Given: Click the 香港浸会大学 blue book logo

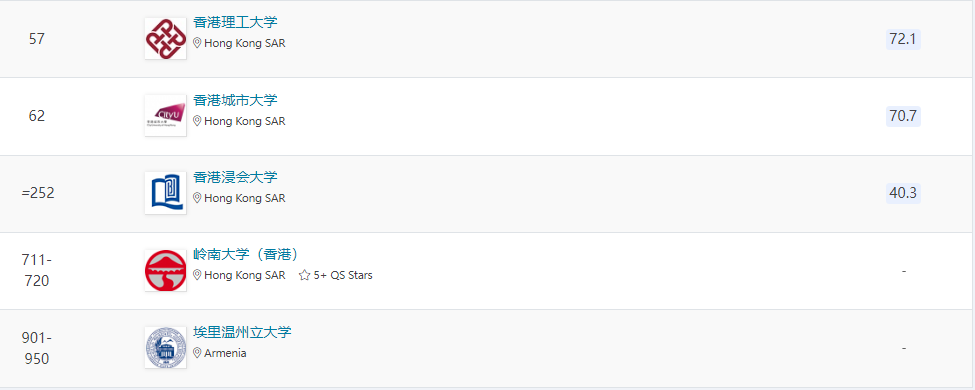Looking at the screenshot, I should point(165,193).
